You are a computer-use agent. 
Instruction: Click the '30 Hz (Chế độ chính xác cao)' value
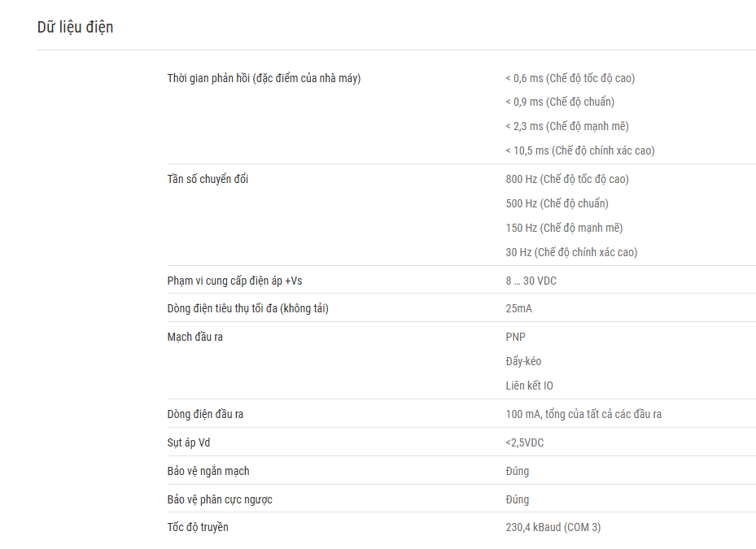pyautogui.click(x=571, y=253)
